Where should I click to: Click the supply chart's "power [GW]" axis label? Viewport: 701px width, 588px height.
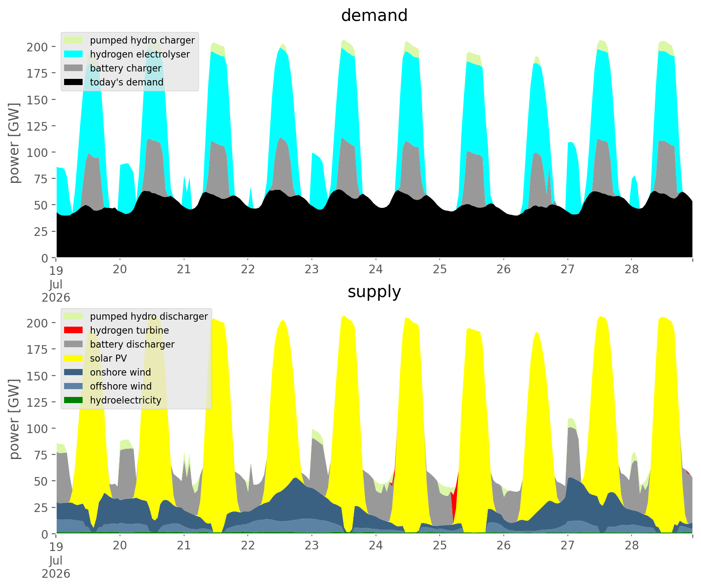tap(14, 419)
